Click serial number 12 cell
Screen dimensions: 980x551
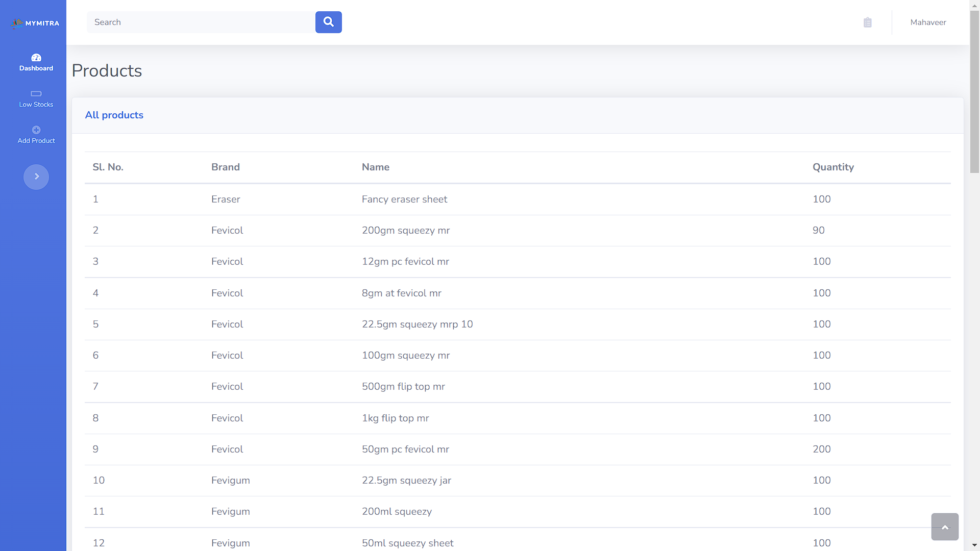pyautogui.click(x=99, y=543)
